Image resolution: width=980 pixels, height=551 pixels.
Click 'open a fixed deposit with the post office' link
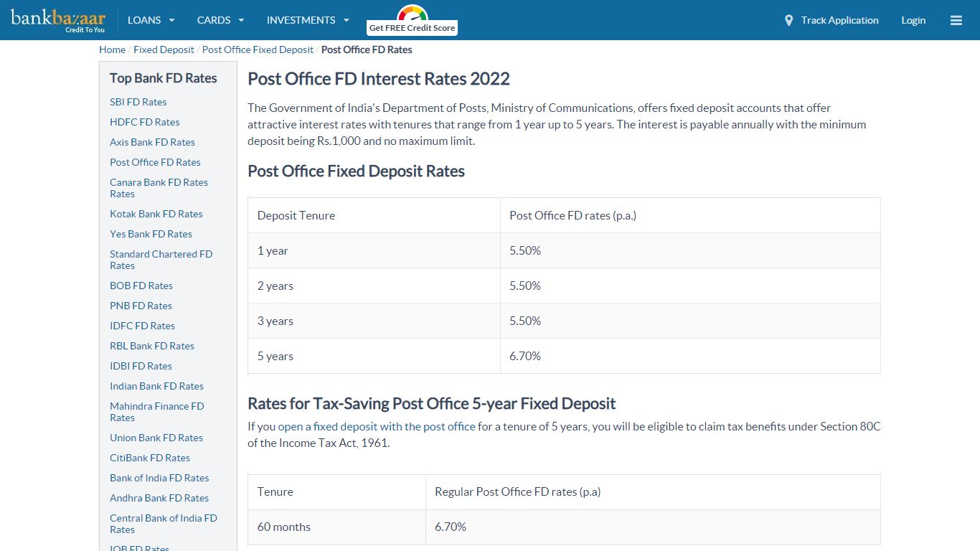[x=377, y=426]
